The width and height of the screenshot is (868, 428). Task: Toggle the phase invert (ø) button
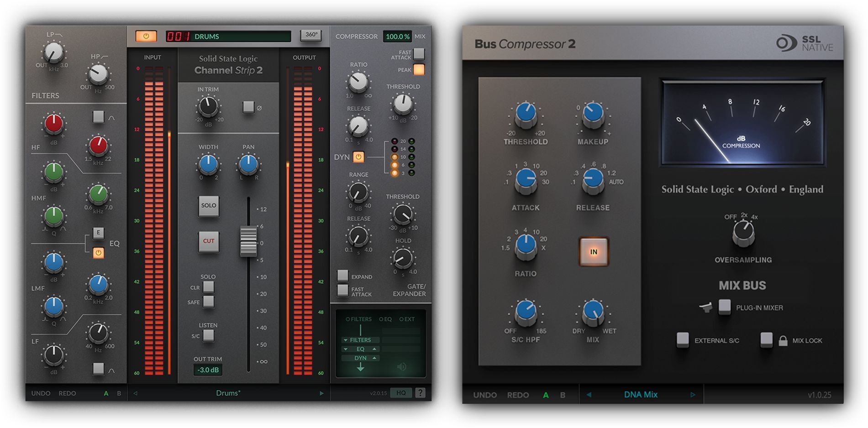click(248, 106)
